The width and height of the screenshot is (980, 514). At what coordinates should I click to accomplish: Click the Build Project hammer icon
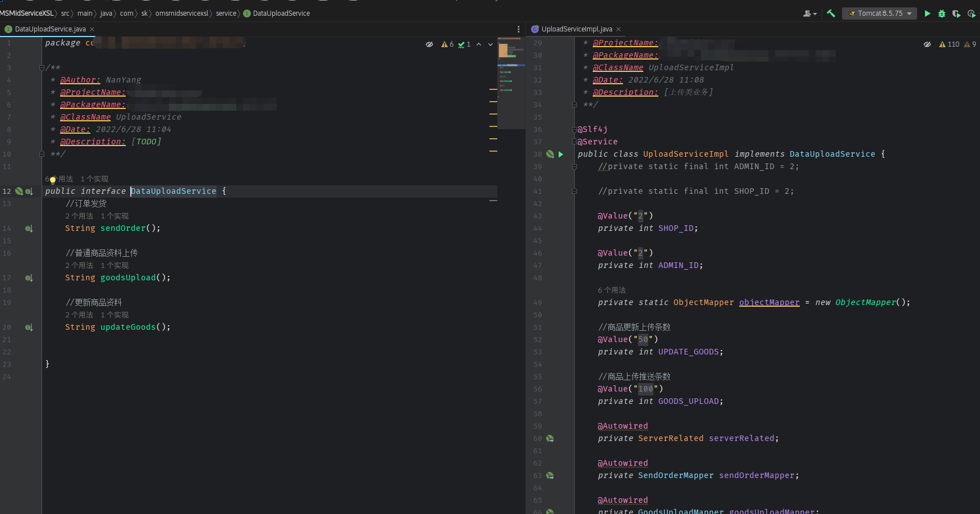(x=831, y=13)
